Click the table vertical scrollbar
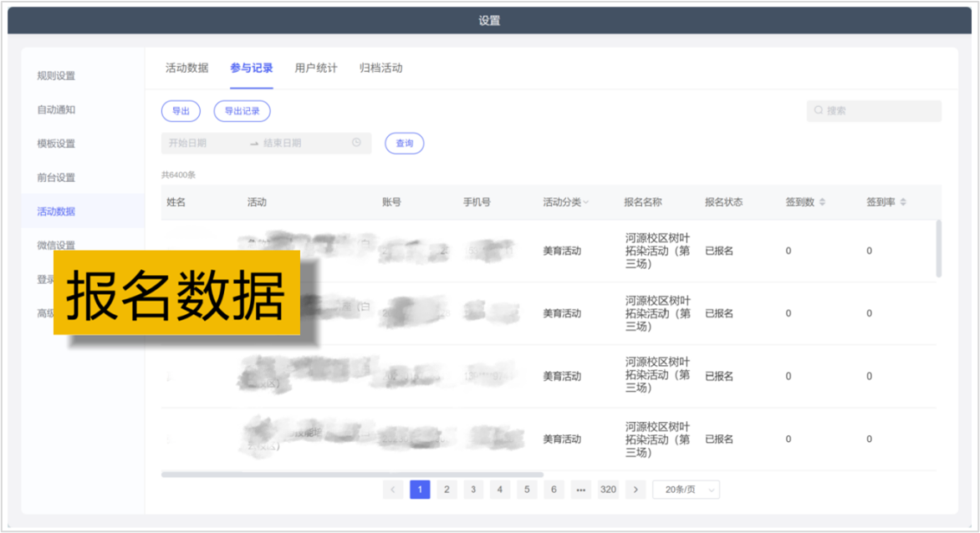Screen dimensions: 980x533 click(x=938, y=248)
